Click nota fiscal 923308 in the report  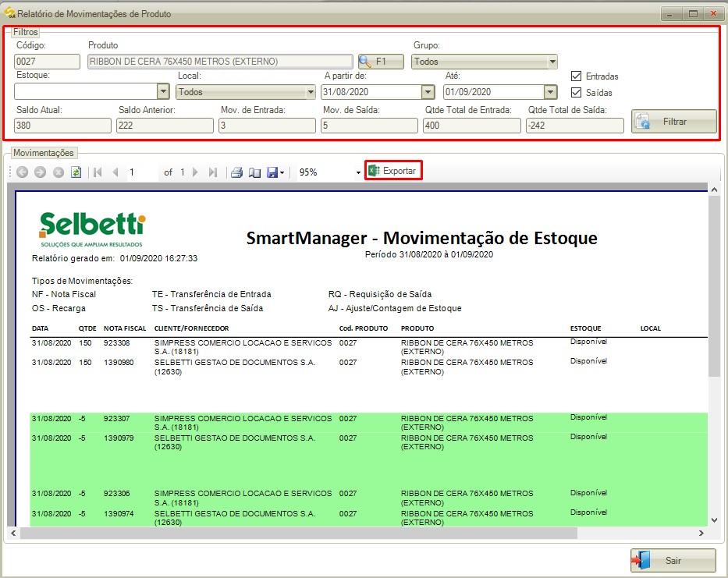click(x=116, y=343)
